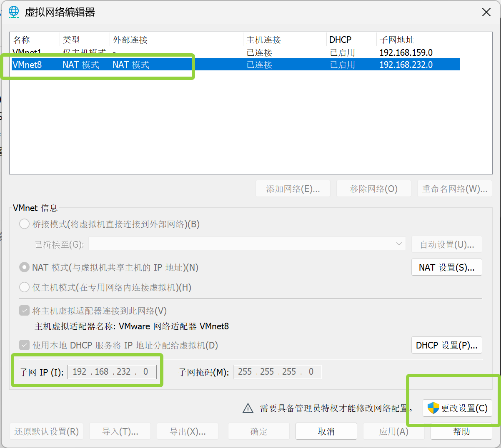This screenshot has height=448, width=501.
Task: Open the 已桥接至 dropdown
Action: point(247,244)
